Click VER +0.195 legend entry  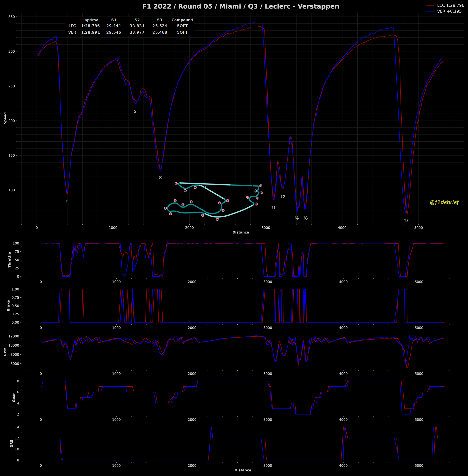coord(449,11)
